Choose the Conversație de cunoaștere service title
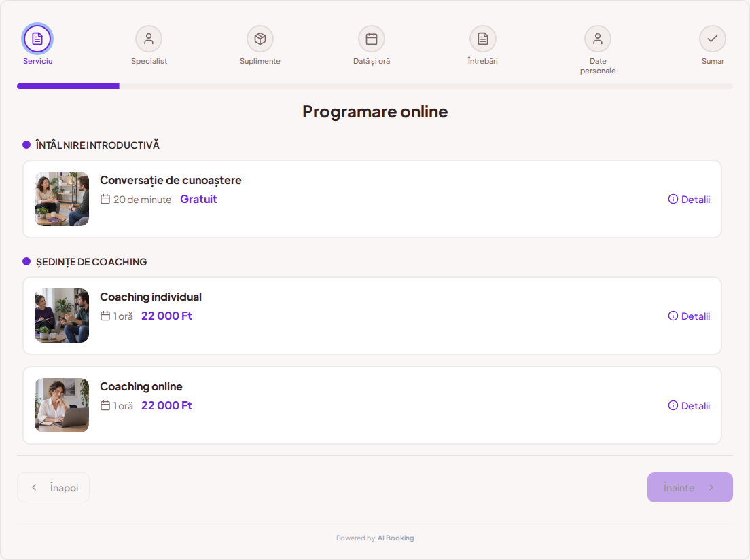Image resolution: width=750 pixels, height=560 pixels. [171, 181]
